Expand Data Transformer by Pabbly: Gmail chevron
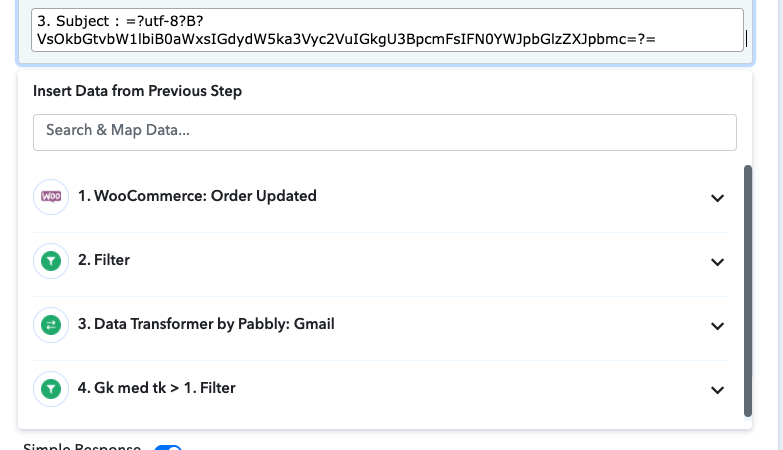Viewport: 783px width, 450px height. 717,326
